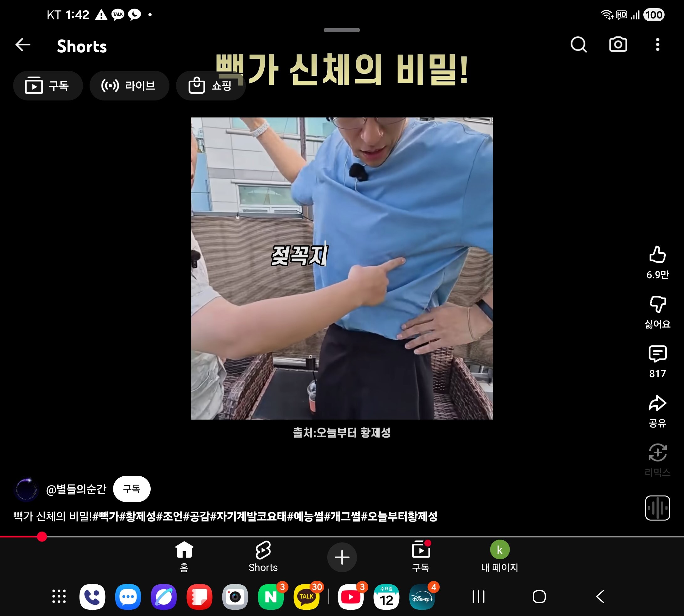This screenshot has width=684, height=616.
Task: Go to 홈 in bottom navigation
Action: tap(184, 557)
